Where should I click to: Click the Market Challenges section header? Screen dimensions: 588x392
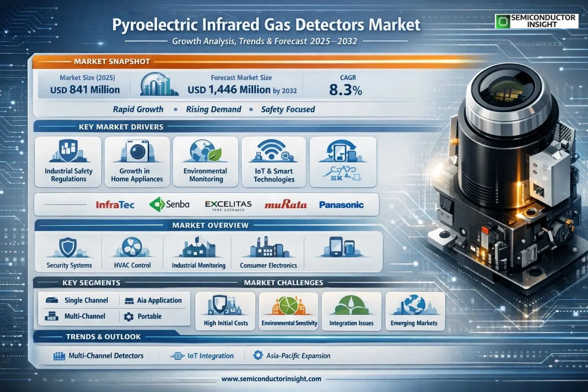(x=283, y=283)
